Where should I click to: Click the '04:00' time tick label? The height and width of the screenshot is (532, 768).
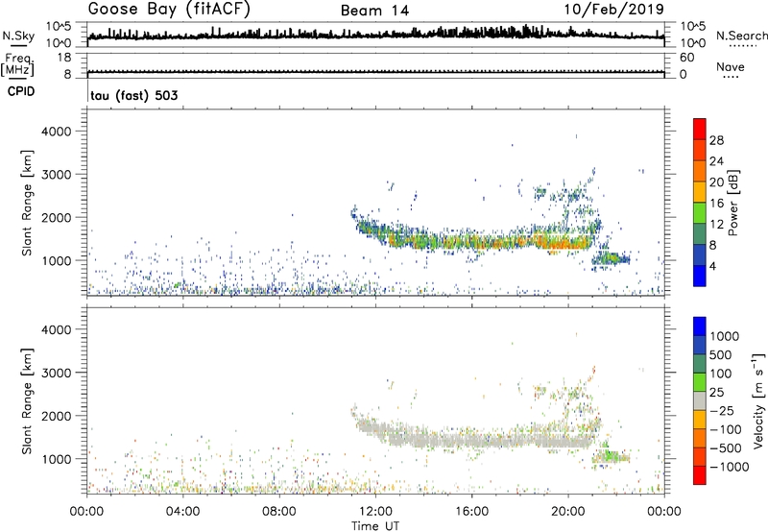(183, 512)
